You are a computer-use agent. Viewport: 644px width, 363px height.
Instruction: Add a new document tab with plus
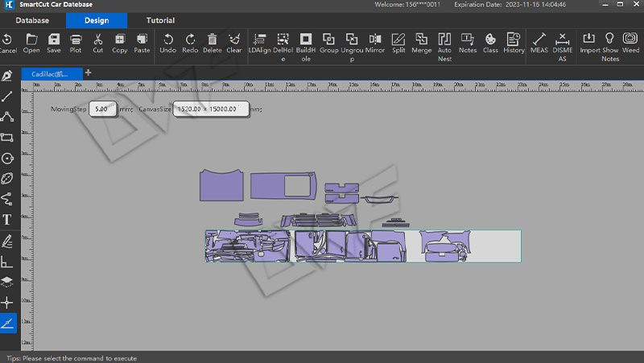coord(88,73)
